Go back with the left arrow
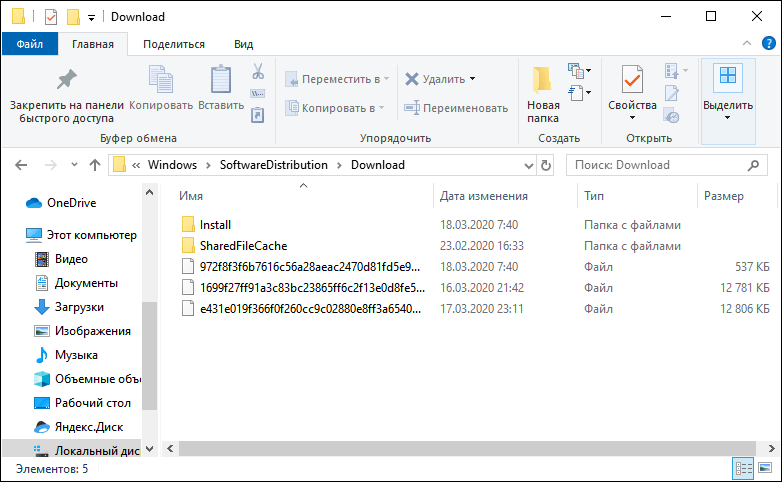The image size is (782, 482). tap(21, 165)
